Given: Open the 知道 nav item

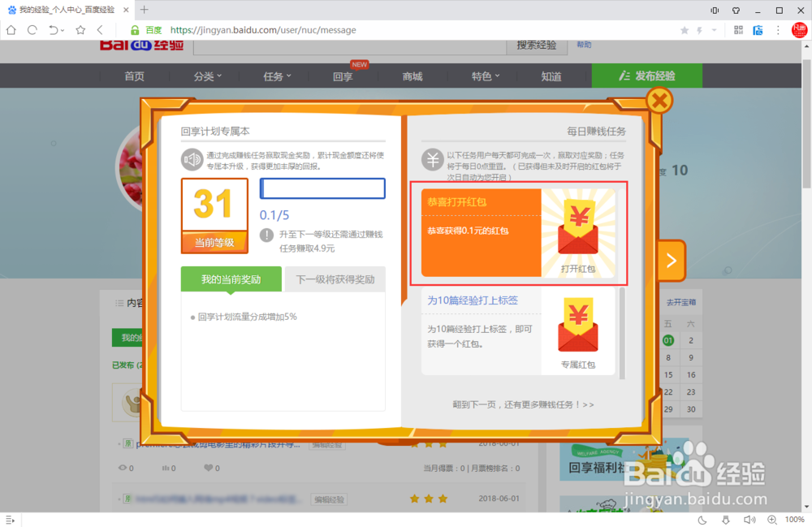Looking at the screenshot, I should 551,76.
